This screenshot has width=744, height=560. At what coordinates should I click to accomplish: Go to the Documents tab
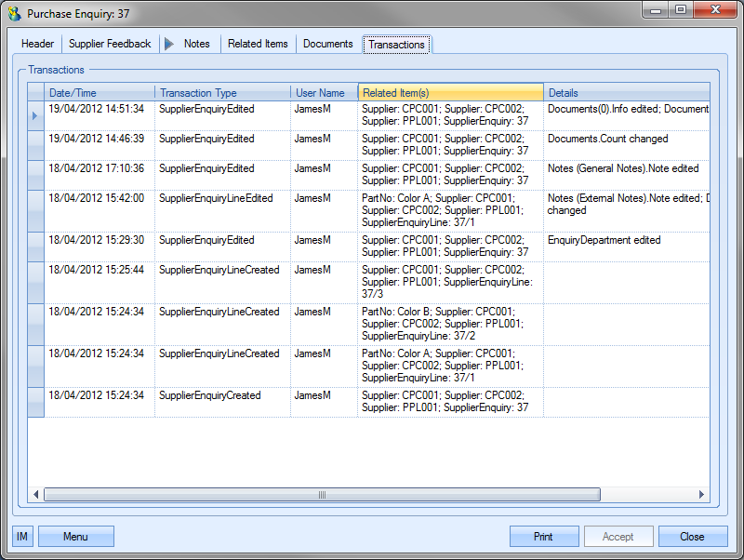328,44
